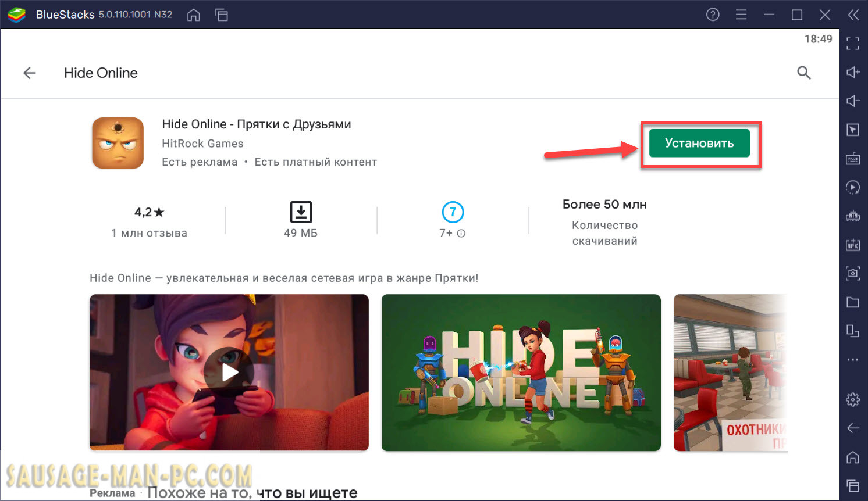Click the Есть реклама label
The height and width of the screenshot is (501, 868).
(200, 162)
